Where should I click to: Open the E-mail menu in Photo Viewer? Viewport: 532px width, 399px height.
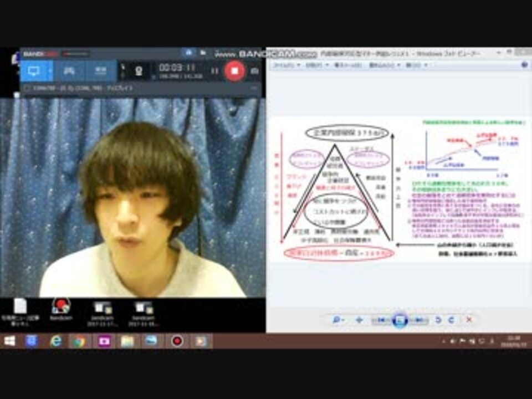(x=348, y=65)
